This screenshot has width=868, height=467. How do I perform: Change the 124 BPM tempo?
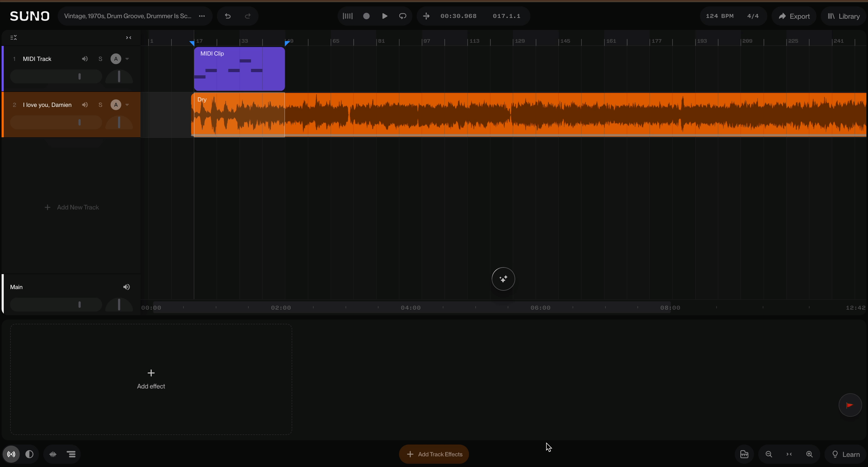click(720, 16)
